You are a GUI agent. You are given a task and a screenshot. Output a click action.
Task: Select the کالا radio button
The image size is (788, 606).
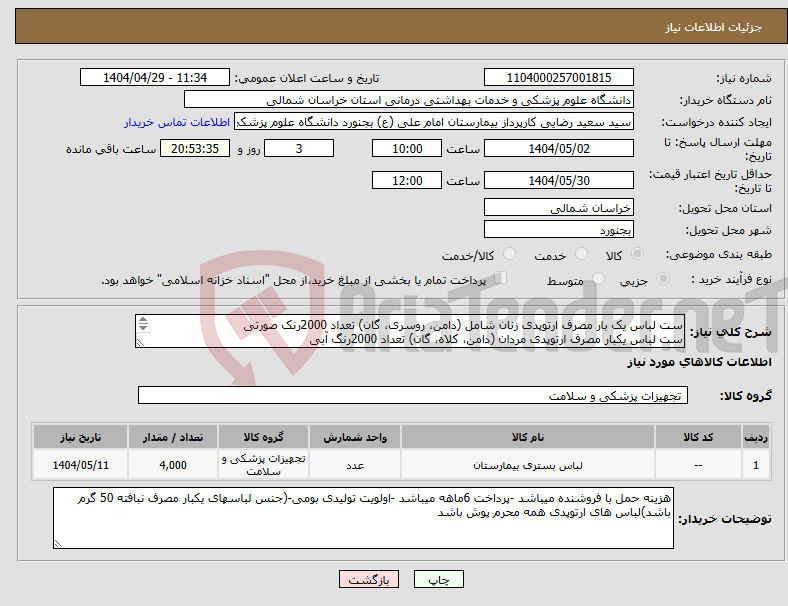coord(637,254)
